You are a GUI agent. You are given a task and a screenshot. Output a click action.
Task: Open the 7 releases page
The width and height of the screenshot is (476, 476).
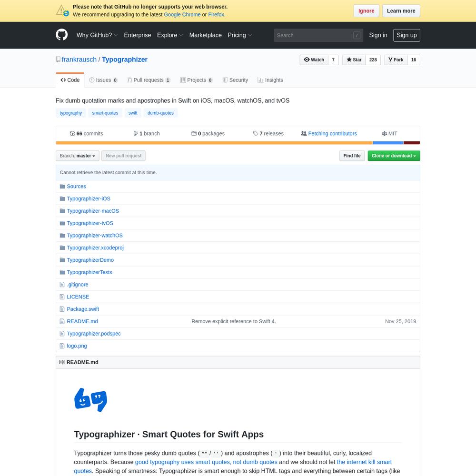tap(268, 134)
